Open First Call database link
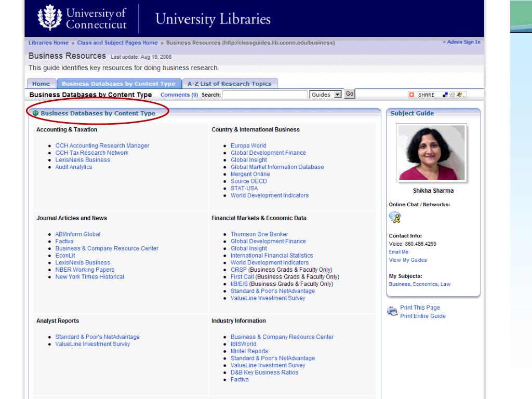Viewport: 532px width, 399px height. coord(242,277)
